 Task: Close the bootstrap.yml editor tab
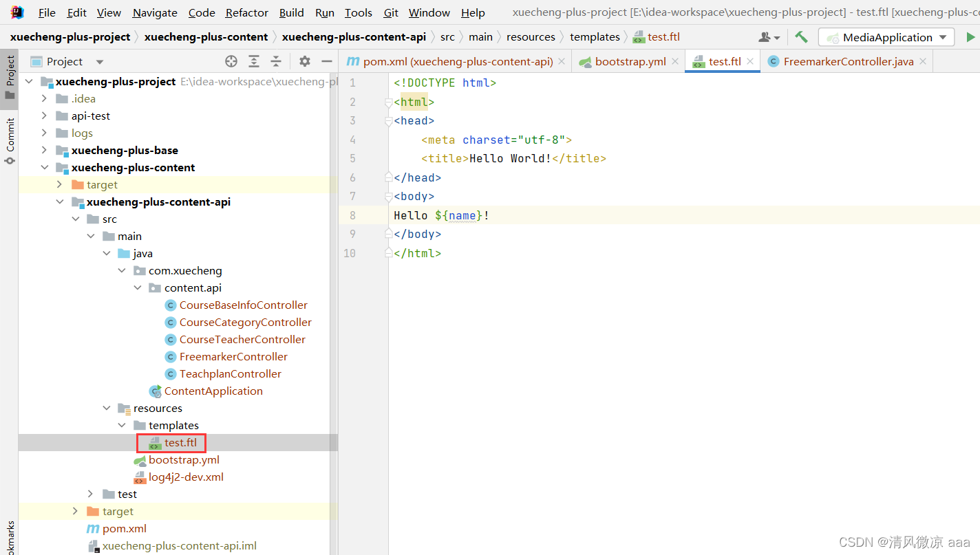pyautogui.click(x=675, y=61)
